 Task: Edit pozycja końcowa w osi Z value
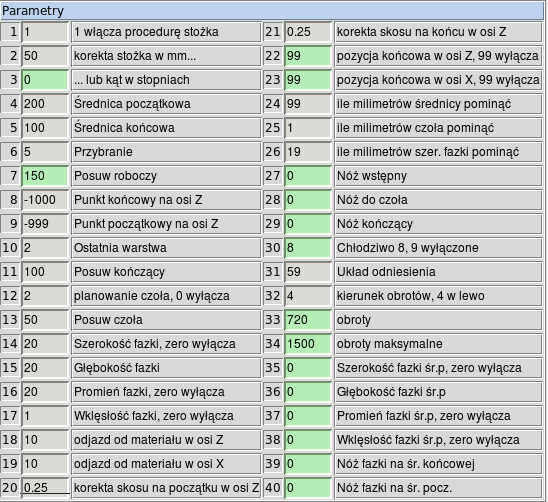tap(308, 56)
